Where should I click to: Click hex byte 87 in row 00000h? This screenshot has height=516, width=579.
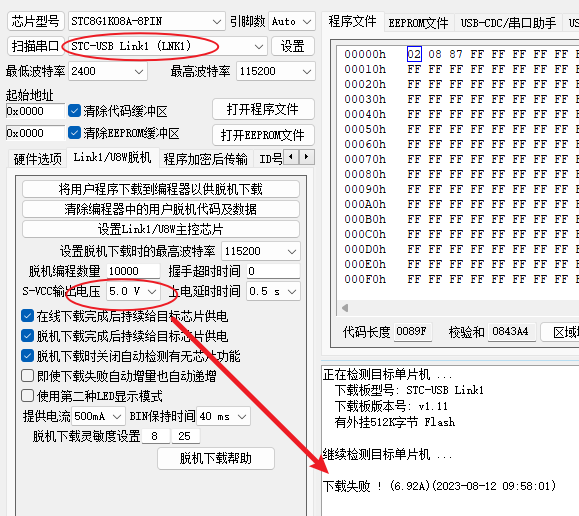point(456,54)
